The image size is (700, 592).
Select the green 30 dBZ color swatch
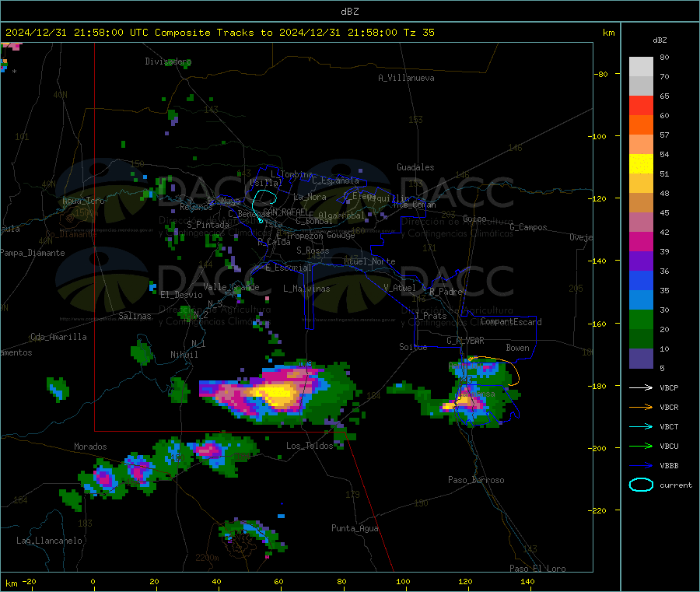641,319
